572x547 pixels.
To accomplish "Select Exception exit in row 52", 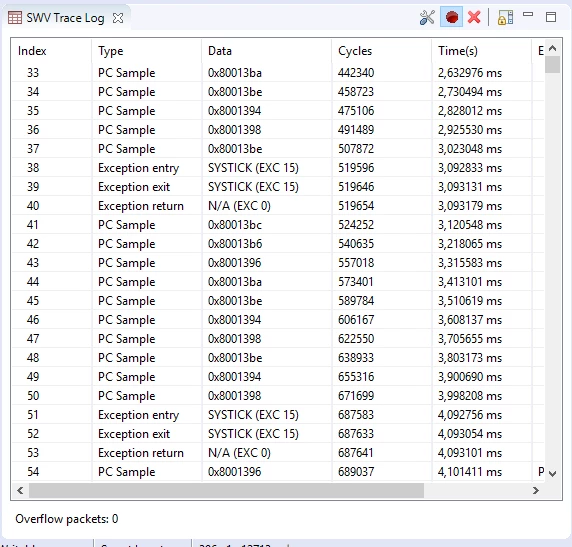I will pyautogui.click(x=134, y=434).
